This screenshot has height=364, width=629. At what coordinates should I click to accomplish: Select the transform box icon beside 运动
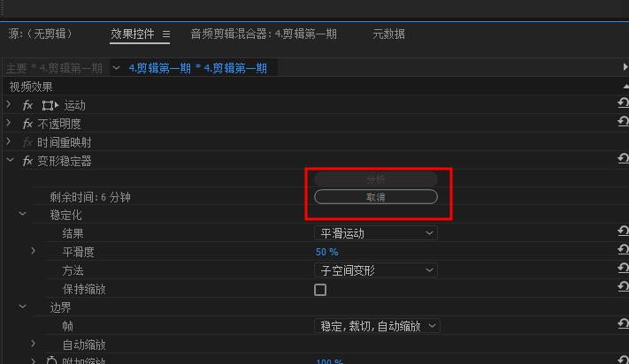(x=50, y=105)
